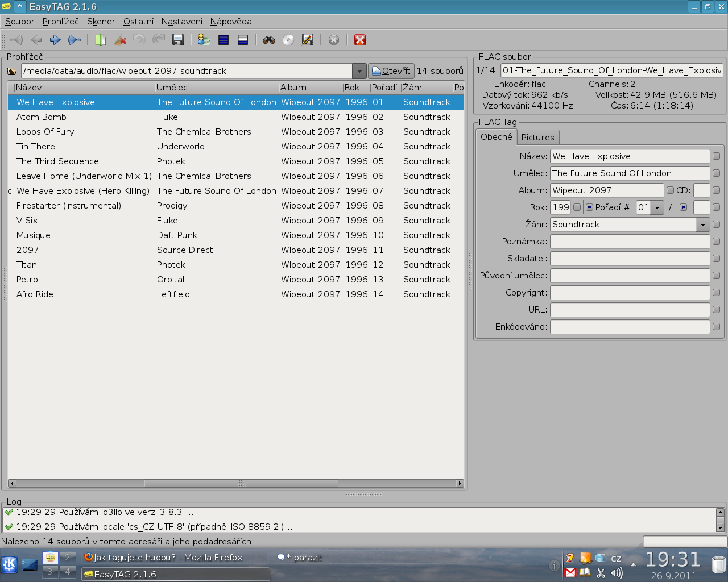Open the Soubor menu

click(x=20, y=22)
